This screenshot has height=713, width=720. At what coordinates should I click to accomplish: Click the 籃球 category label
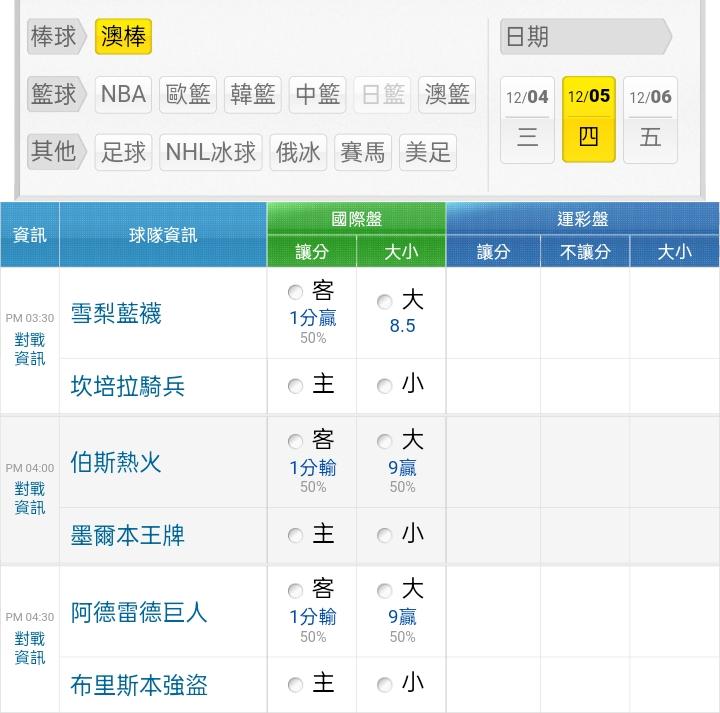(56, 95)
